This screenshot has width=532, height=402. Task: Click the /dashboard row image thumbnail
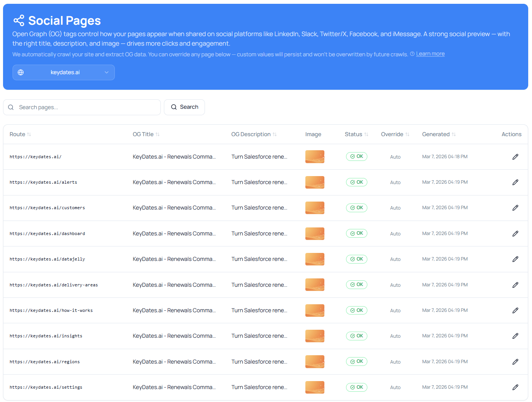315,234
